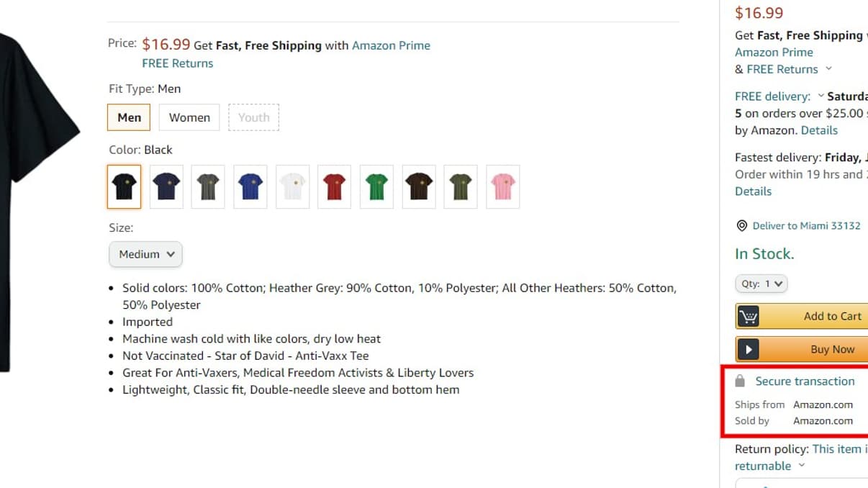This screenshot has height=488, width=868.
Task: Open the Size dropdown showing Medium
Action: click(x=145, y=254)
